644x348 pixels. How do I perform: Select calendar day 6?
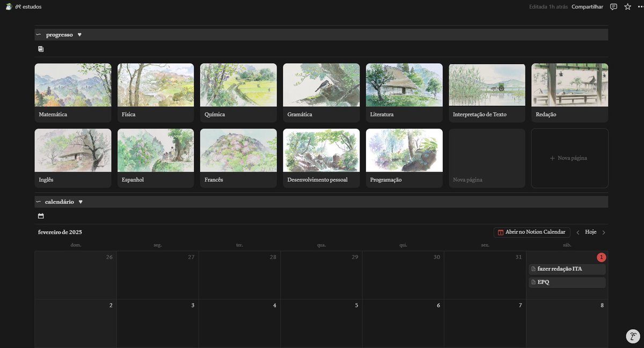(403, 323)
